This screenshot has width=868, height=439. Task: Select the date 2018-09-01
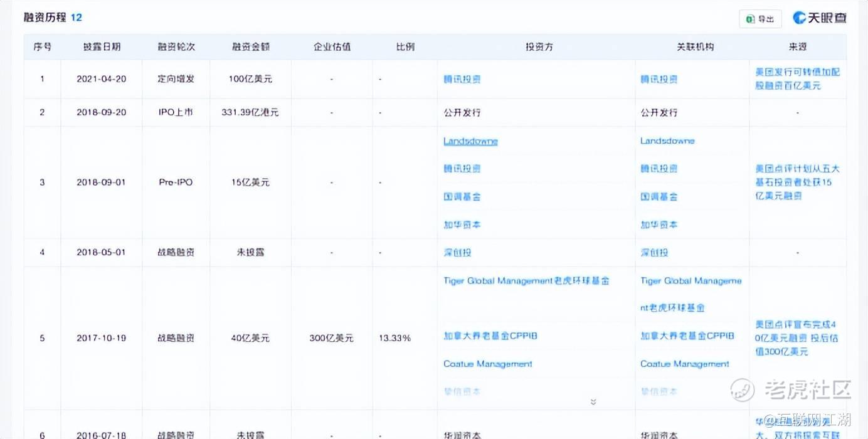[102, 182]
